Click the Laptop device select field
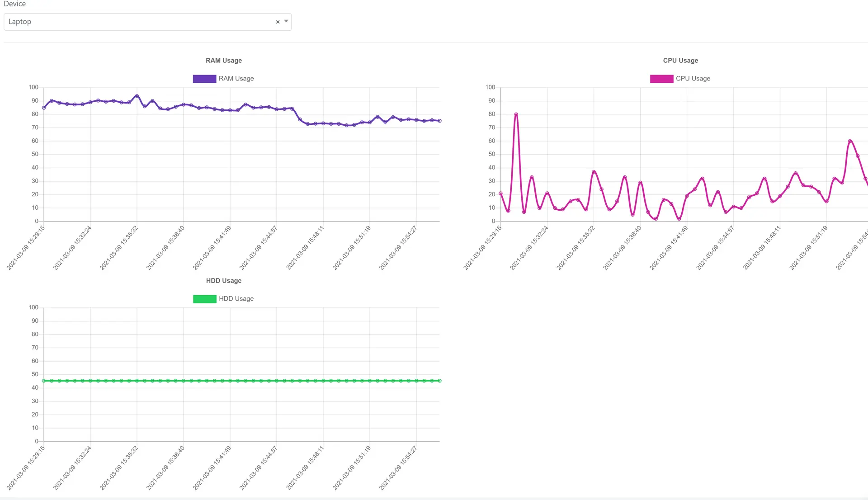The image size is (868, 500). coord(136,22)
